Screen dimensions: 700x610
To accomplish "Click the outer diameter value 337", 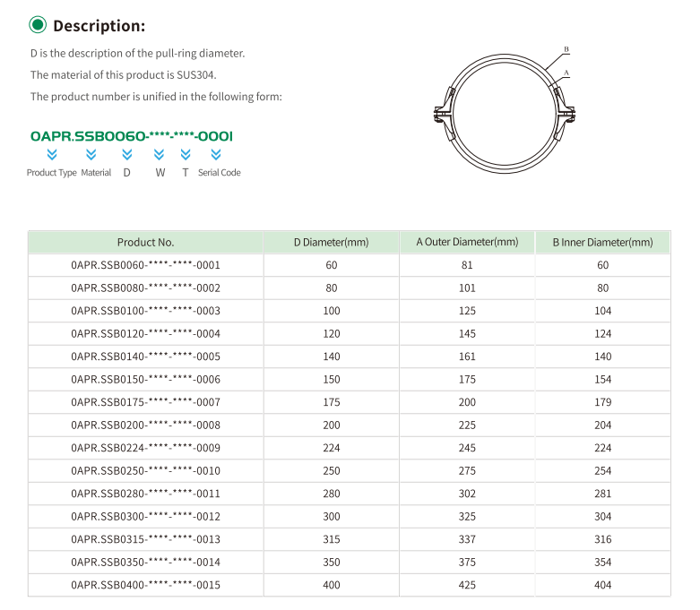I will [467, 539].
